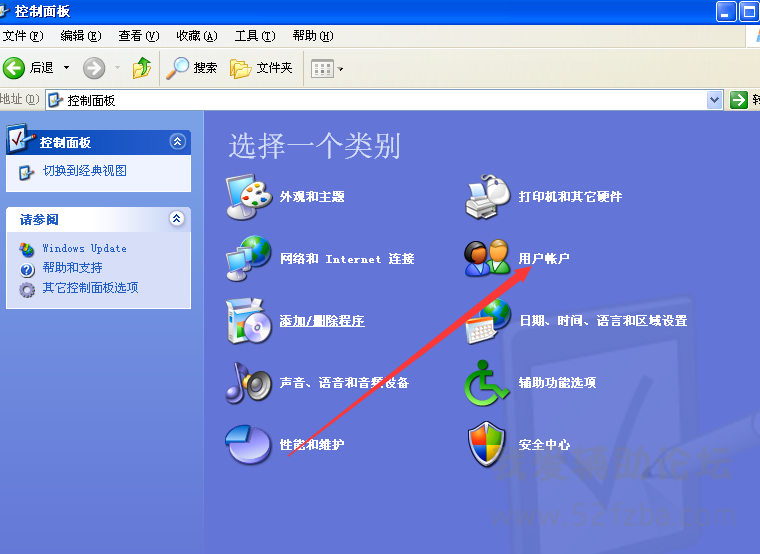This screenshot has height=554, width=760.
Task: Open the views button dropdown arrow
Action: 340,69
